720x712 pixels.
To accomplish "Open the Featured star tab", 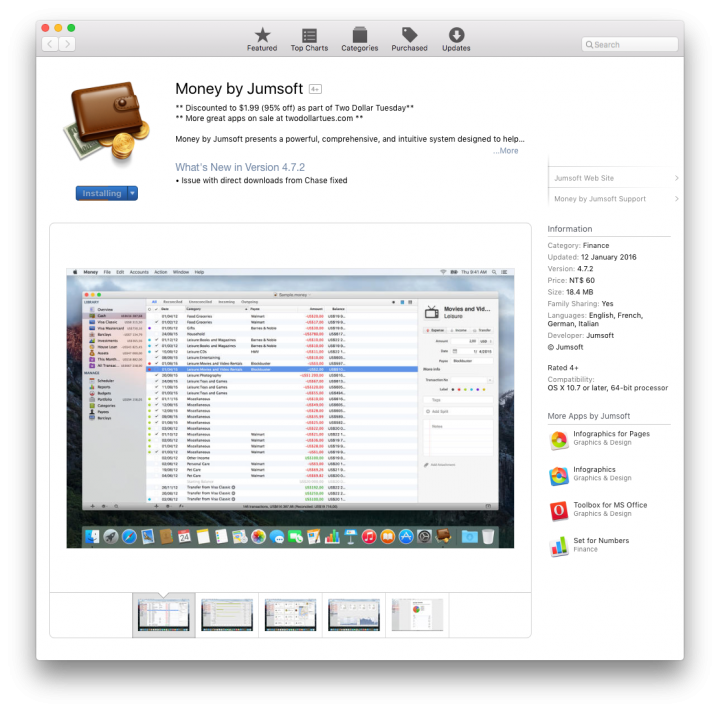I will 262,39.
